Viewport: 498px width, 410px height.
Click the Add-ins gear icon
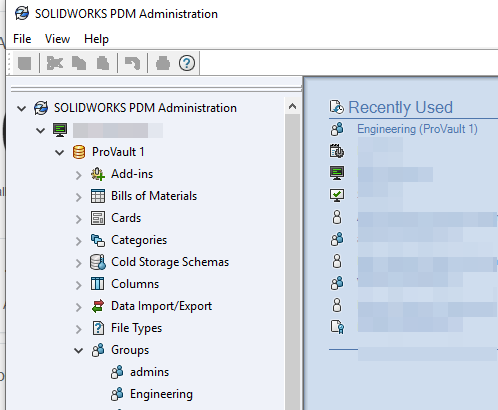[x=98, y=174]
